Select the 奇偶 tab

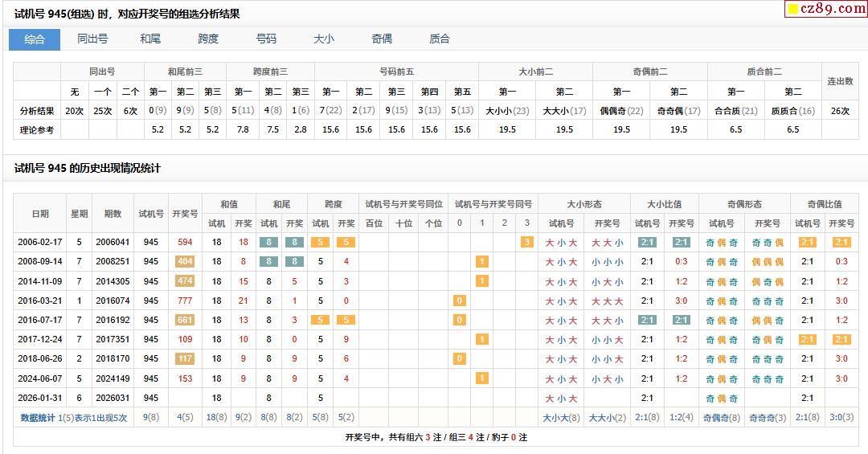point(382,39)
